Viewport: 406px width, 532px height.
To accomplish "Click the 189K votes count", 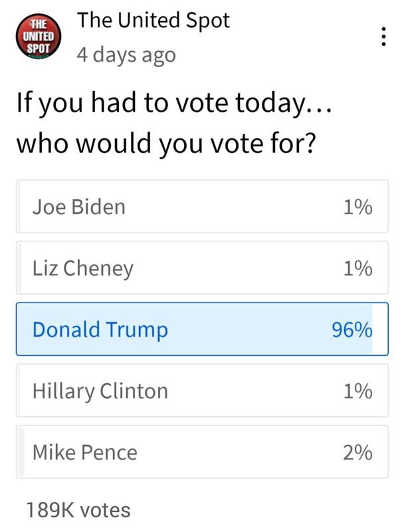I will [x=78, y=510].
